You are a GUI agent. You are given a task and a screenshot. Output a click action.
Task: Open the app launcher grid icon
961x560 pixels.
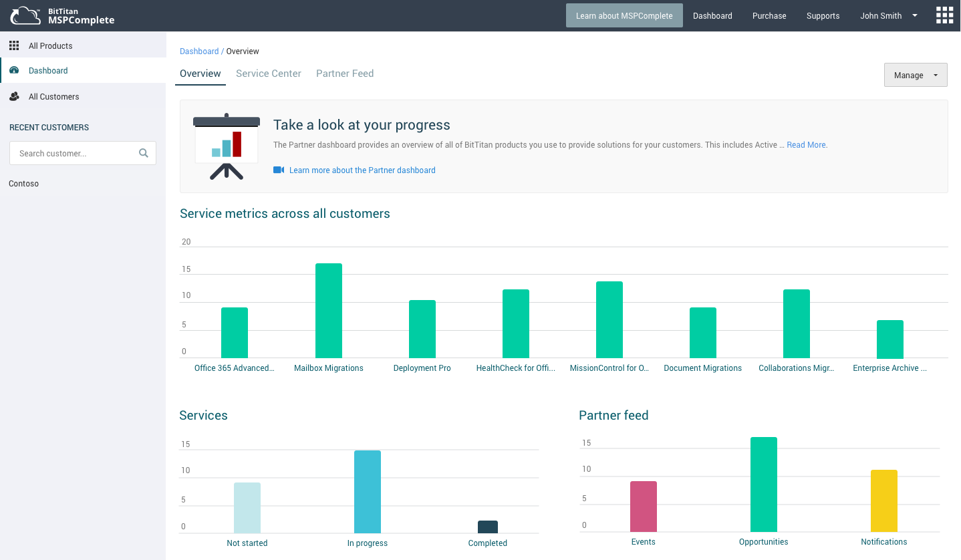944,15
